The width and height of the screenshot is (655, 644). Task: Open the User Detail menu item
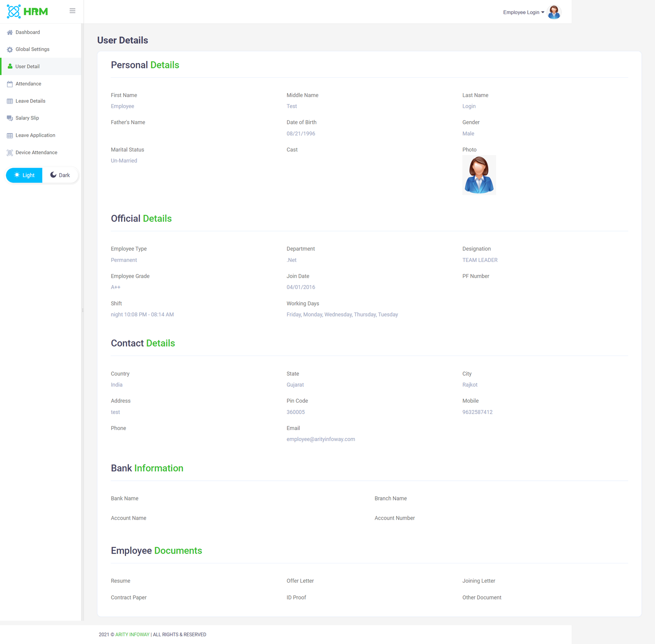(27, 67)
